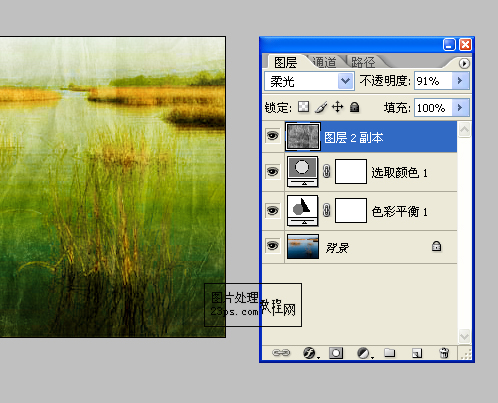The image size is (498, 403).
Task: Toggle mask link icon on 选取颜色 1
Action: click(327, 172)
